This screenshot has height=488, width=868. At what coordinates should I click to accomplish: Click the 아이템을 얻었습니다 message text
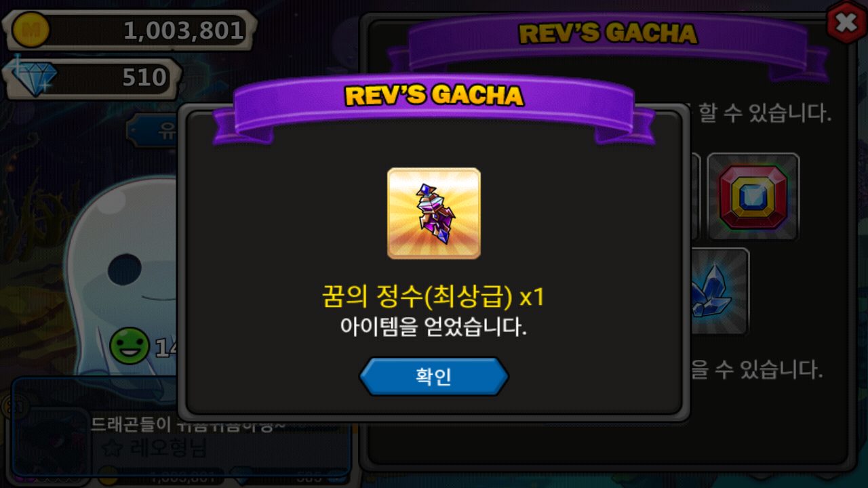click(433, 328)
